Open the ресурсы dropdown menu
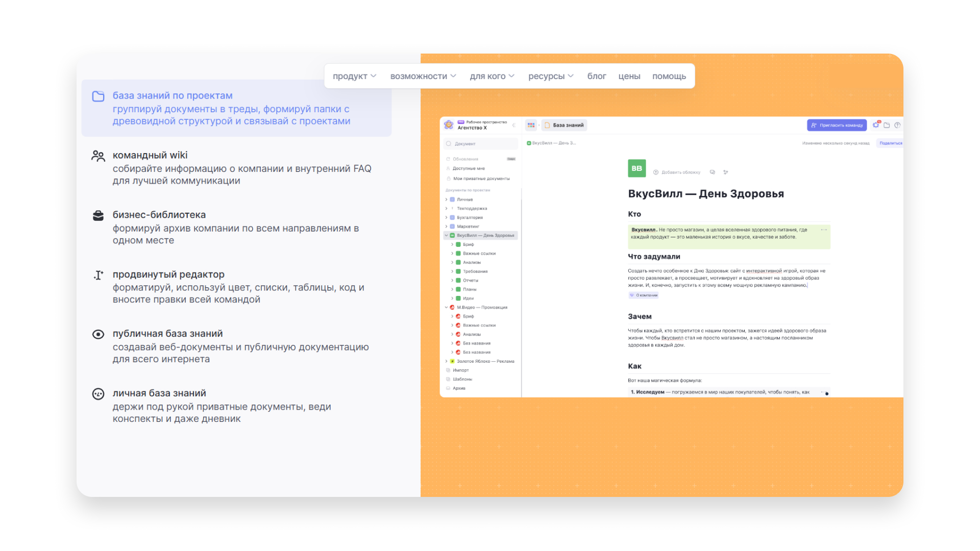 [551, 76]
